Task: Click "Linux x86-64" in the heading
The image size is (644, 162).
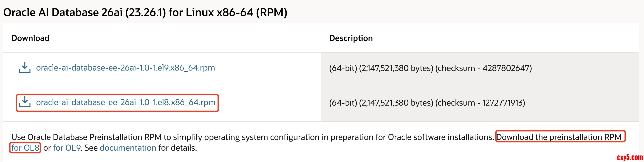Action: pos(219,13)
